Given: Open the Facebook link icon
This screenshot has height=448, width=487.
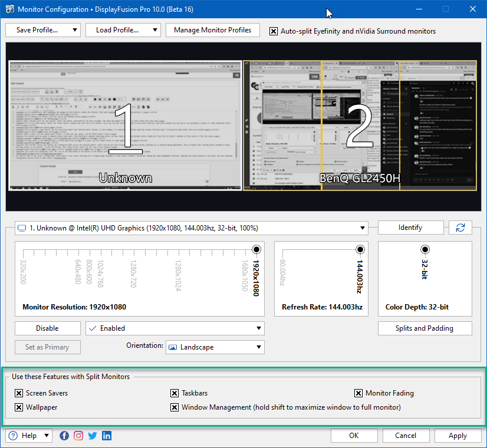Looking at the screenshot, I should 64,436.
